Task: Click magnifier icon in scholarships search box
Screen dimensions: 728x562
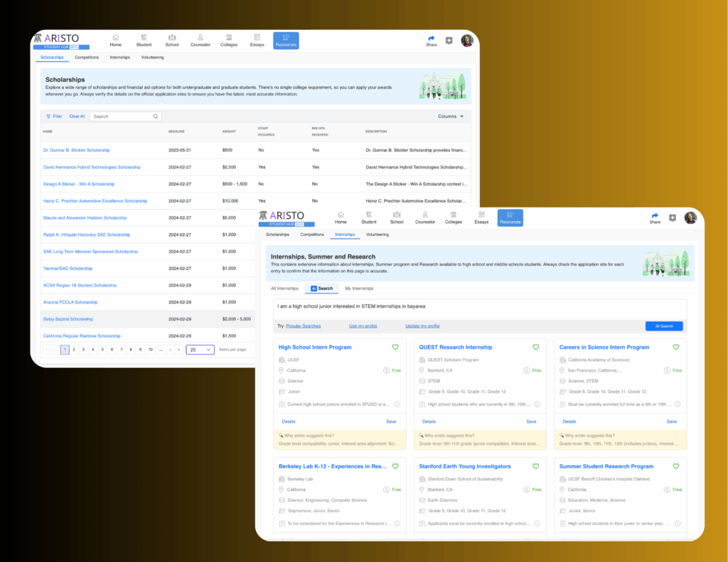Action: click(156, 117)
